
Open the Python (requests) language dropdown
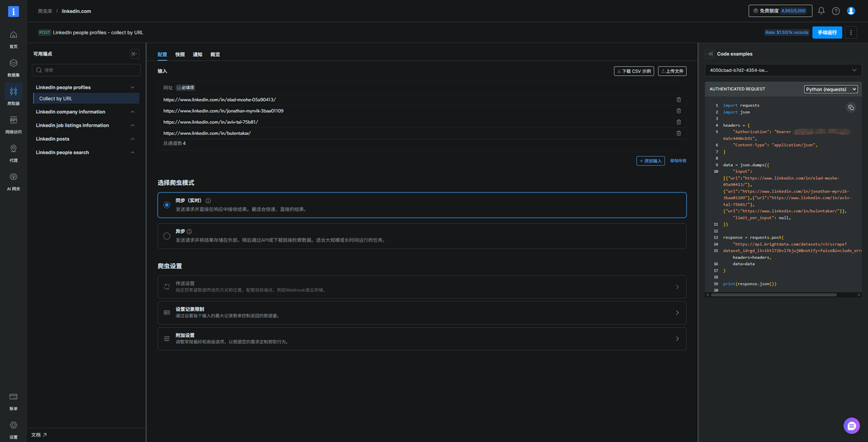(x=831, y=89)
